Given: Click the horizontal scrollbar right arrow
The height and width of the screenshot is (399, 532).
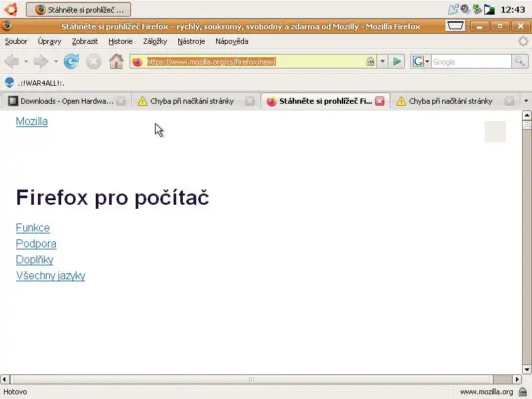Looking at the screenshot, I should [517, 379].
